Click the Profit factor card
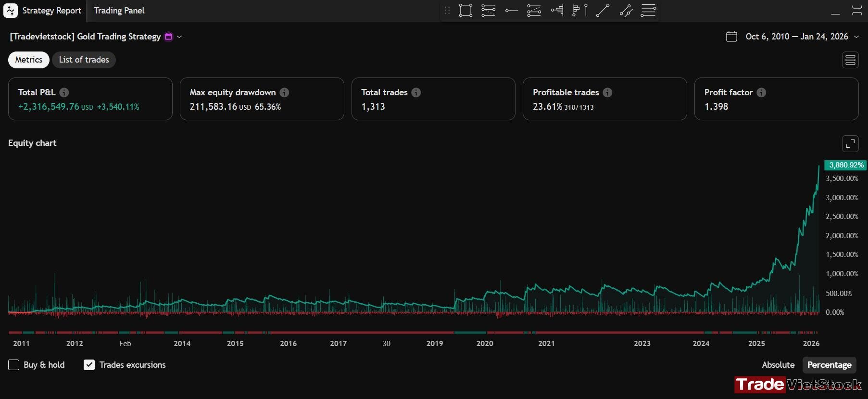The image size is (868, 399). click(x=777, y=99)
